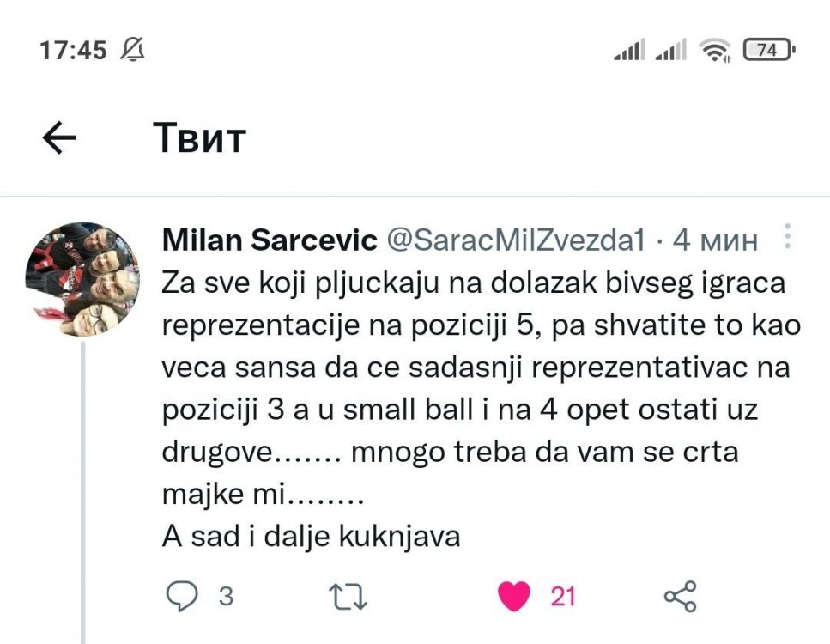
Task: Unlike the tweet via pink heart
Action: [x=514, y=597]
